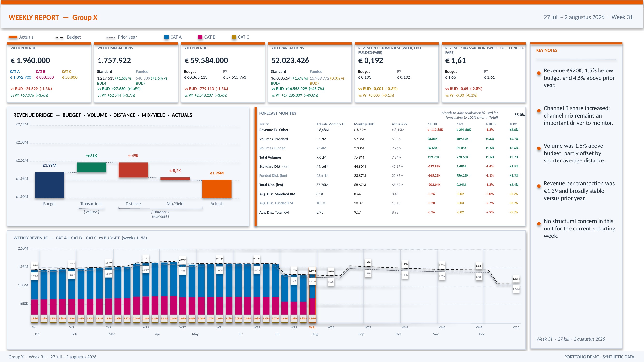Click the Week Revenue value € 1.960.000
The image size is (644, 362).
click(30, 61)
